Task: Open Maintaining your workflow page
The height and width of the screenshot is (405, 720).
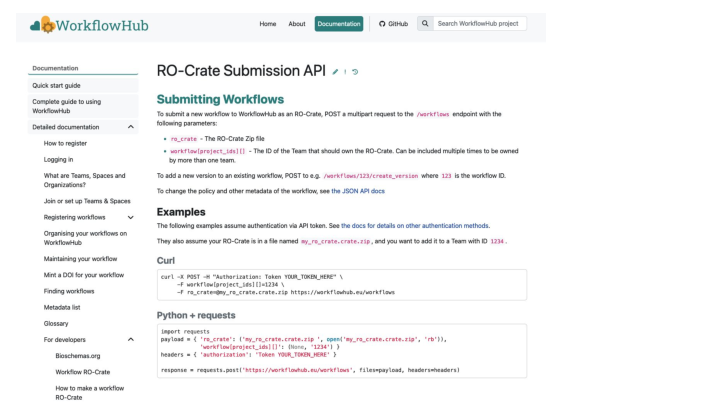Action: click(x=80, y=259)
